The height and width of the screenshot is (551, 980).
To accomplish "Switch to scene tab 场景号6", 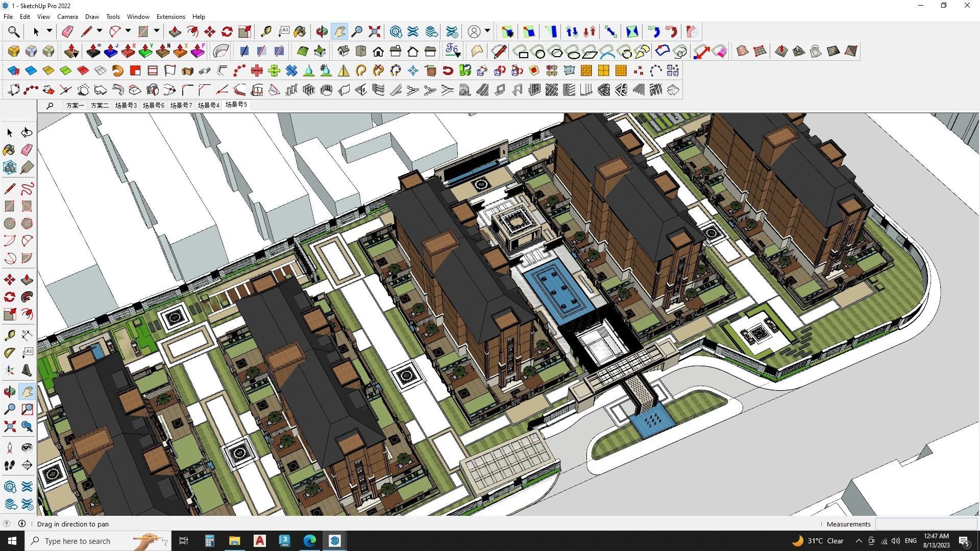I will (x=153, y=106).
